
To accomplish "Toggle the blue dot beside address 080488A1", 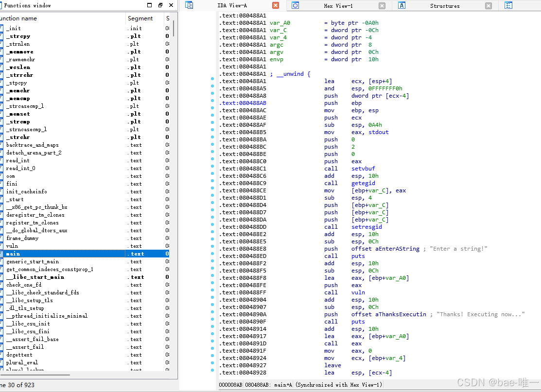I will click(212, 78).
